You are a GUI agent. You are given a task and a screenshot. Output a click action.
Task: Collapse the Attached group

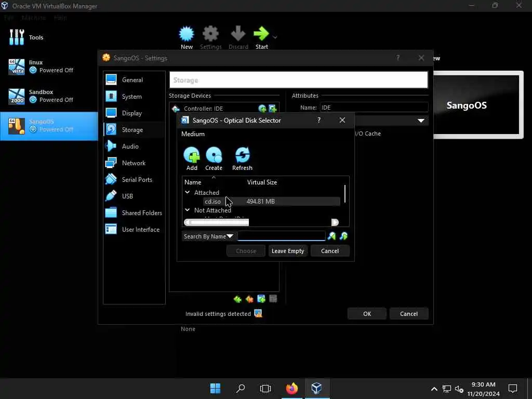point(187,192)
